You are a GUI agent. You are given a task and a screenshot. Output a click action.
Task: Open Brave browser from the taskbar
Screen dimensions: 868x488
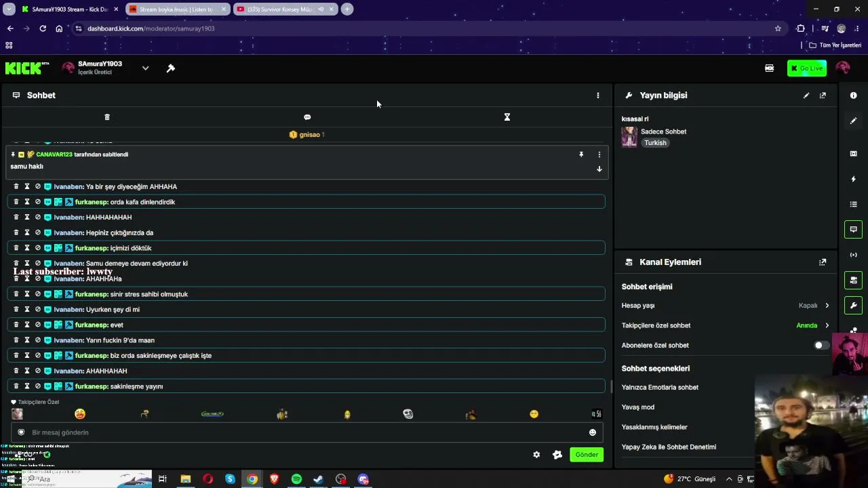[275, 479]
